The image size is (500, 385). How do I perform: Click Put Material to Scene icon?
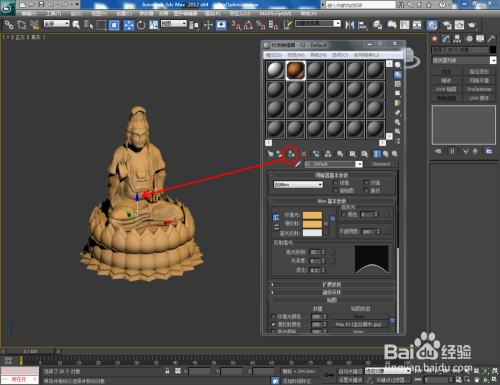(280, 154)
